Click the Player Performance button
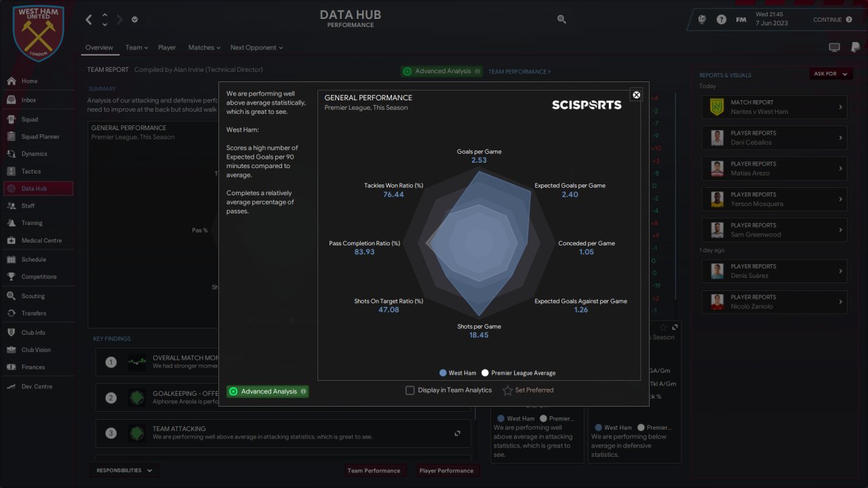The image size is (868, 488). [446, 470]
